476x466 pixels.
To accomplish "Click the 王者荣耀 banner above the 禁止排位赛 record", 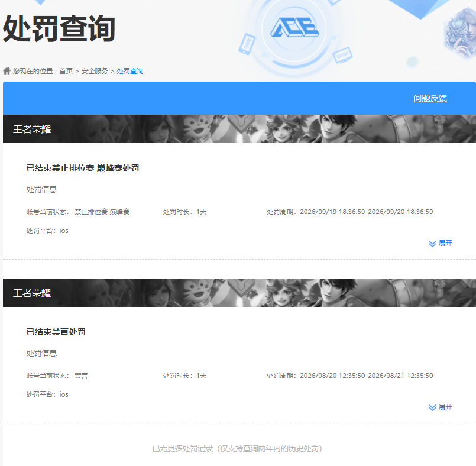I will point(239,129).
